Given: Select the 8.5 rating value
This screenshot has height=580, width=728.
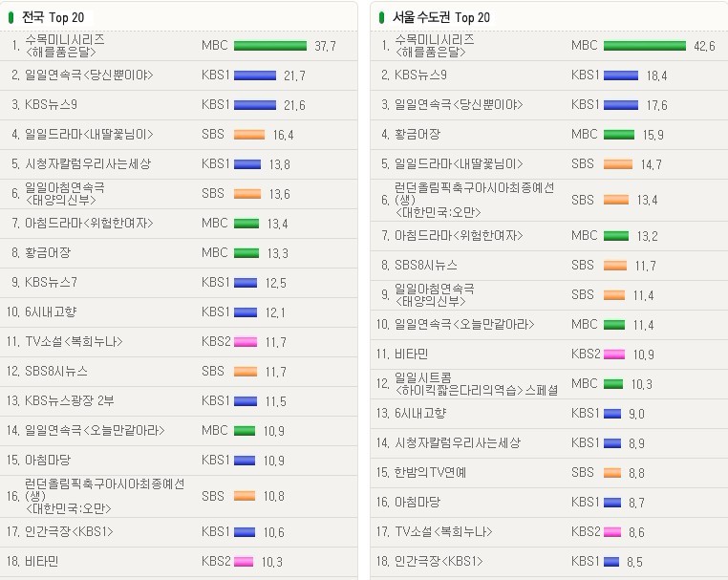Looking at the screenshot, I should [x=634, y=563].
